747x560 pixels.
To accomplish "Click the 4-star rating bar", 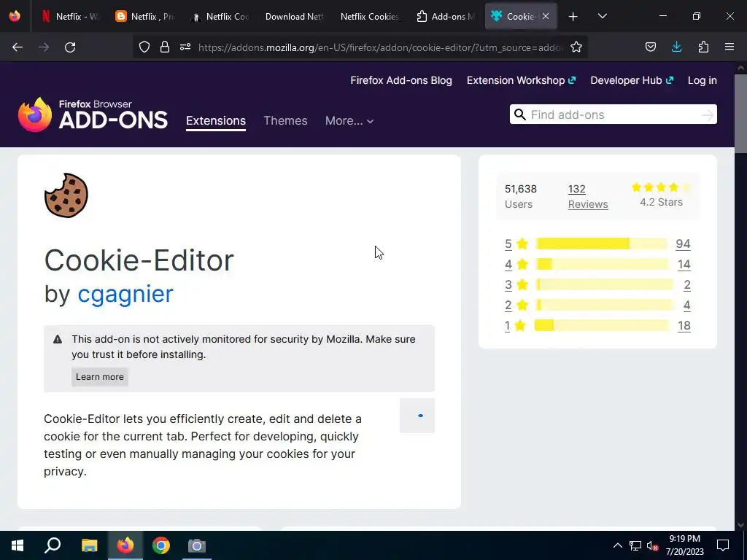I will point(602,264).
